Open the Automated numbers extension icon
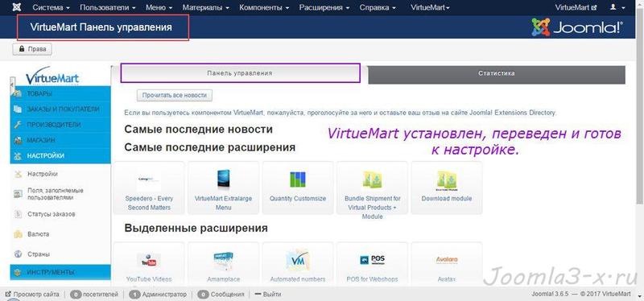644x301 pixels. [x=298, y=260]
